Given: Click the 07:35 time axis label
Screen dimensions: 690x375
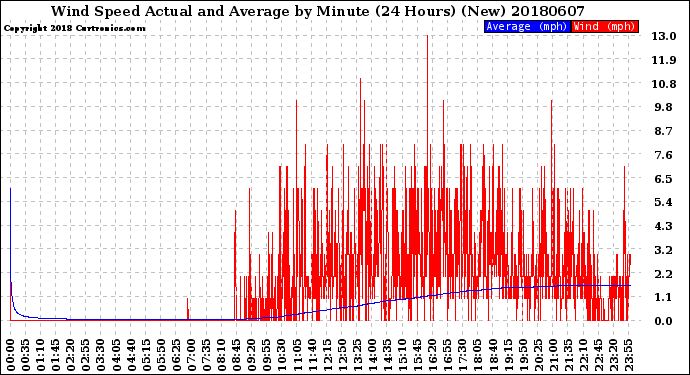Looking at the screenshot, I should (207, 355).
